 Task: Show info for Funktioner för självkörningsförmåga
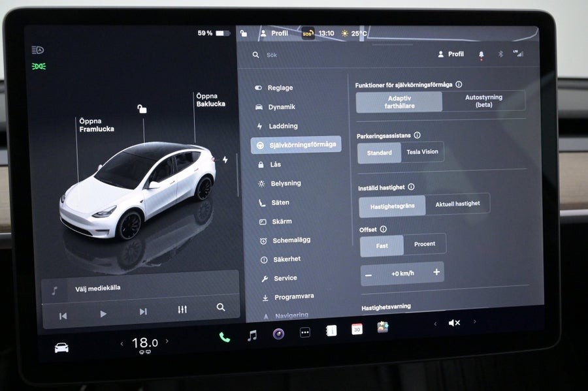[459, 84]
